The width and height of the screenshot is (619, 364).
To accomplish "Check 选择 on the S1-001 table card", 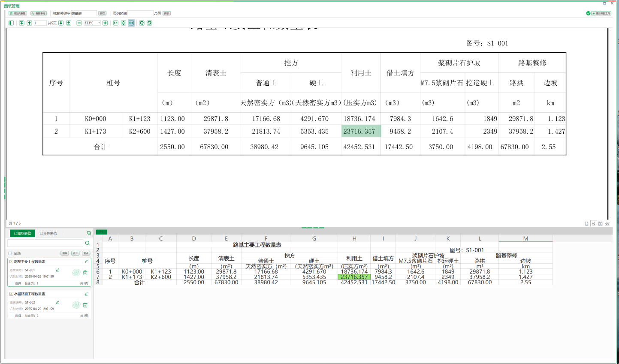I will (x=12, y=283).
